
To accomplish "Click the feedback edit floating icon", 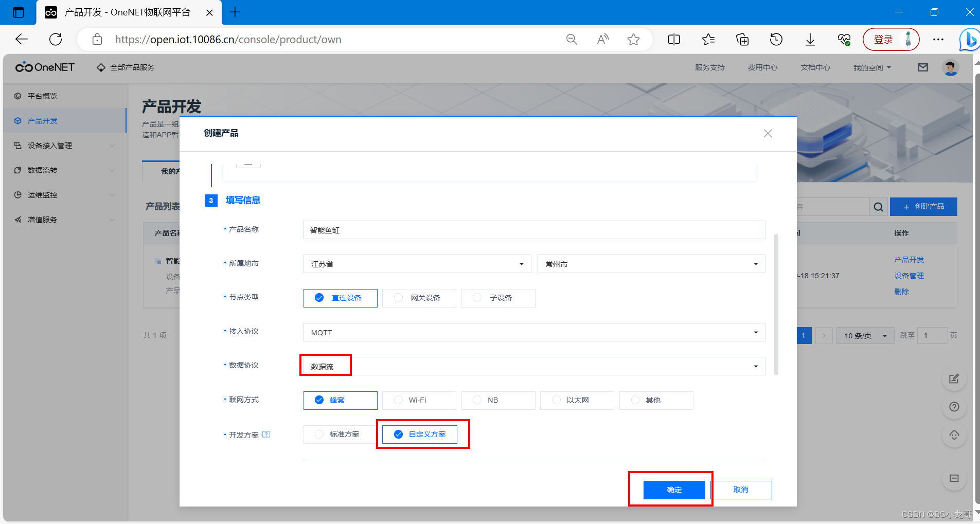I will point(954,379).
